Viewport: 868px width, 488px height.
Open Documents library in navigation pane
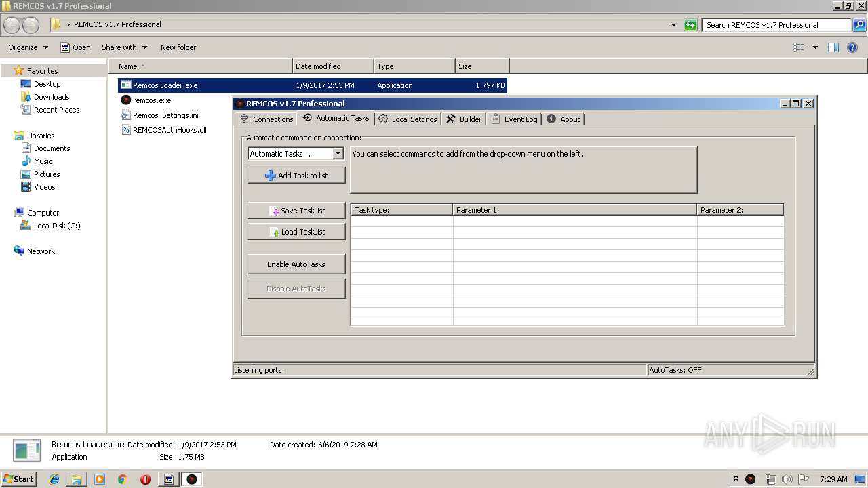pos(52,148)
